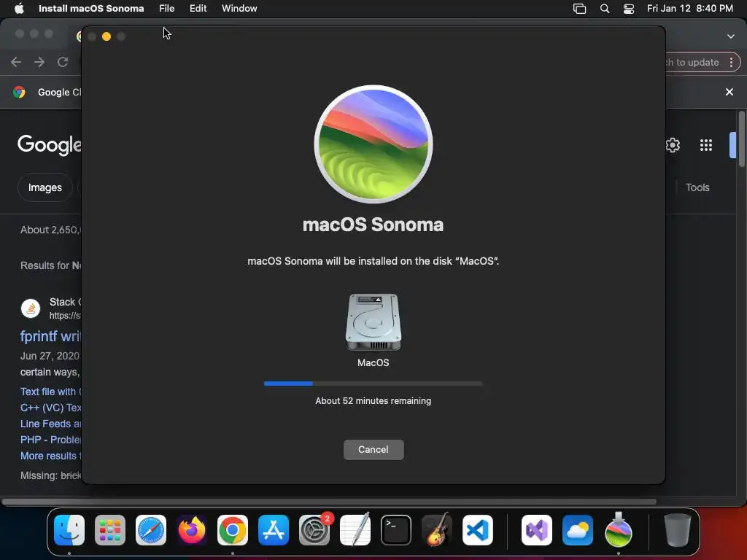
Task: Open the 'Text file with' sitelink
Action: click(x=51, y=392)
